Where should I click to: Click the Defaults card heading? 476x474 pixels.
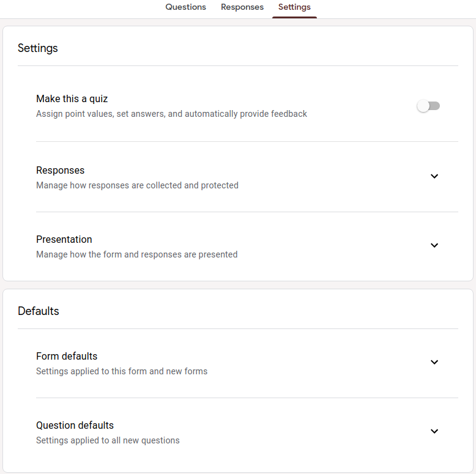pos(39,311)
